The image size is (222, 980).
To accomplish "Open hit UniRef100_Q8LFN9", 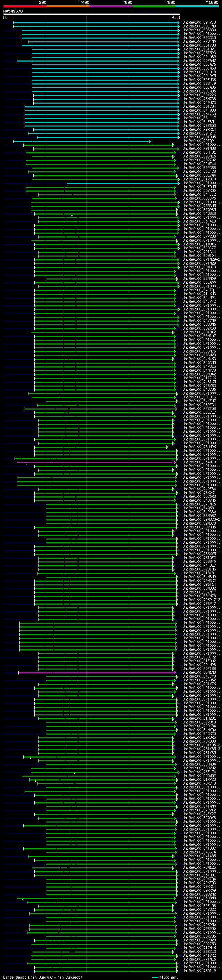I will [x=199, y=26].
